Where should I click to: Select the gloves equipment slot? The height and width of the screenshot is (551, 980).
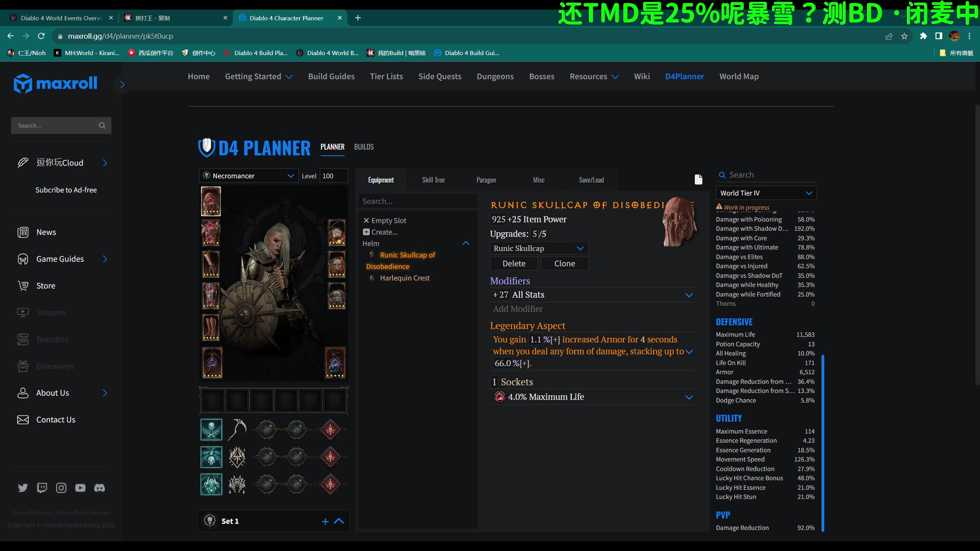pyautogui.click(x=211, y=264)
